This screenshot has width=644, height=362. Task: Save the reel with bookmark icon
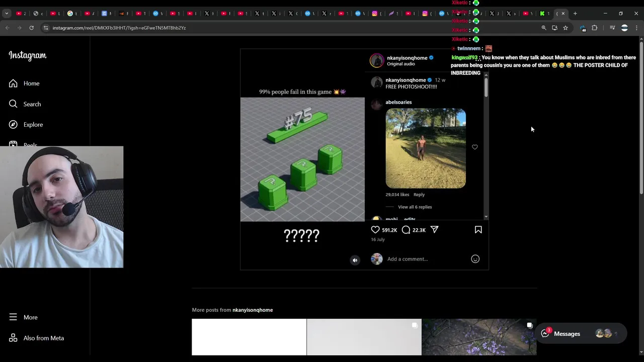pyautogui.click(x=478, y=230)
